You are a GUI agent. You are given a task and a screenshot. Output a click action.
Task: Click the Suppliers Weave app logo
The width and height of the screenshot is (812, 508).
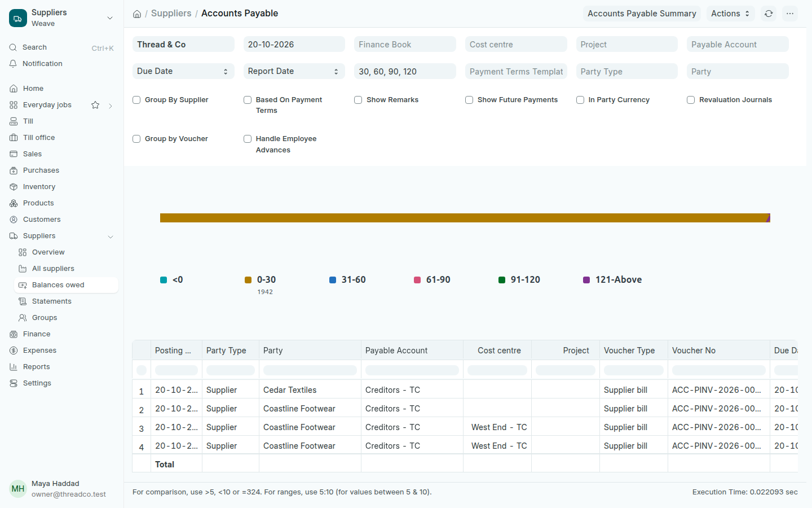(x=17, y=18)
